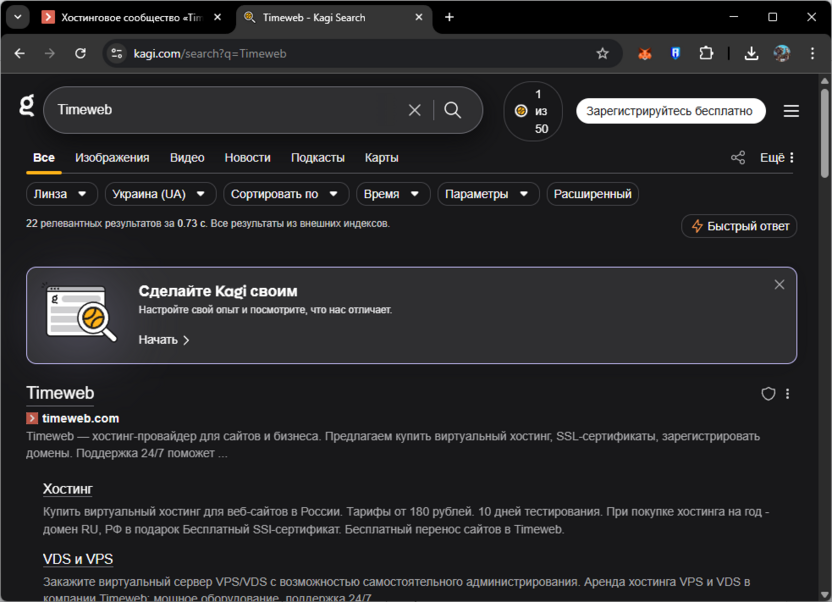832x602 pixels.
Task: Expand the Параметры dropdown
Action: point(488,194)
